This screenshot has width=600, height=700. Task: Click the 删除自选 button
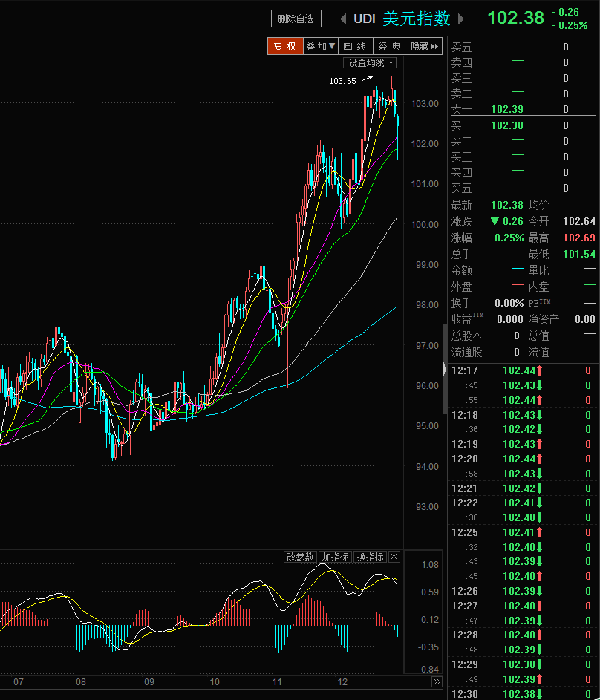click(296, 19)
